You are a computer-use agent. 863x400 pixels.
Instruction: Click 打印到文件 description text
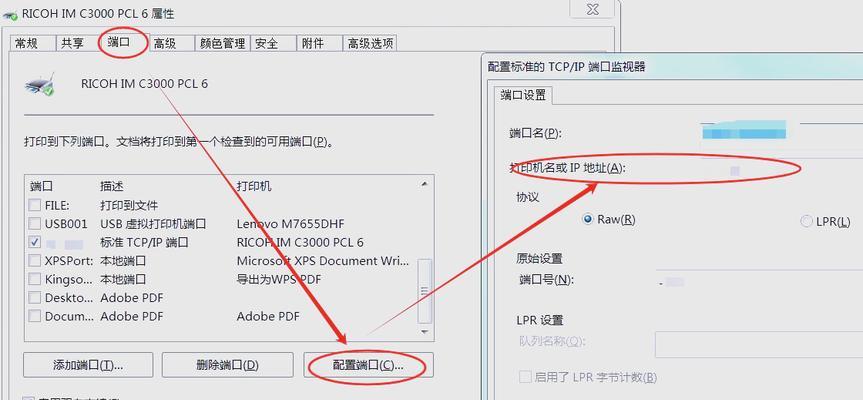coord(129,205)
